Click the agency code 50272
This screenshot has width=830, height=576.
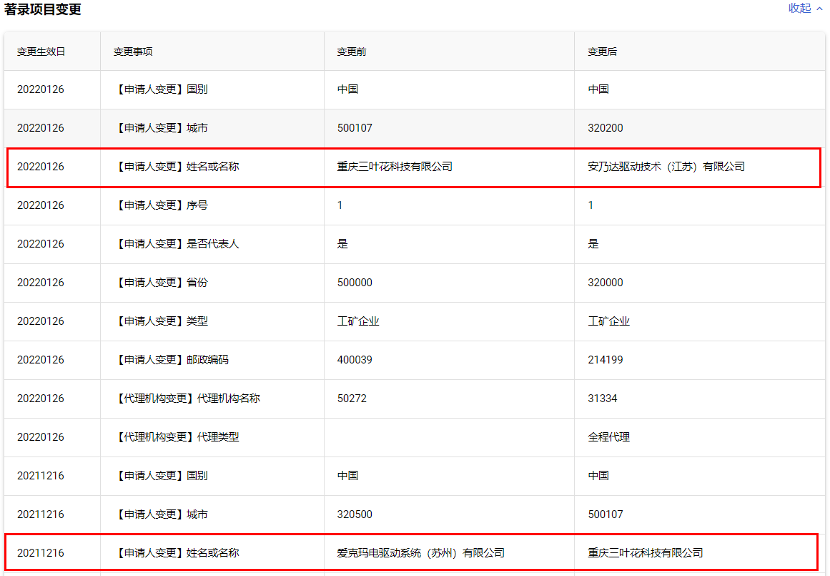pos(351,398)
